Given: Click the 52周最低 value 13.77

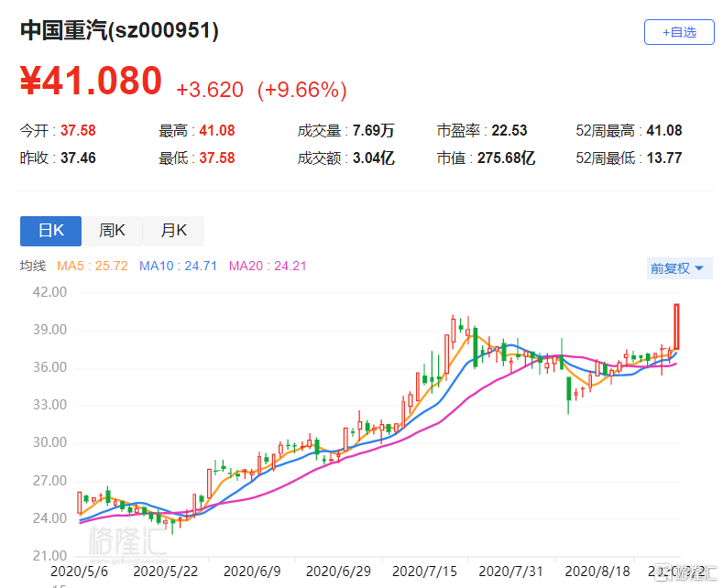Looking at the screenshot, I should click(x=664, y=158).
